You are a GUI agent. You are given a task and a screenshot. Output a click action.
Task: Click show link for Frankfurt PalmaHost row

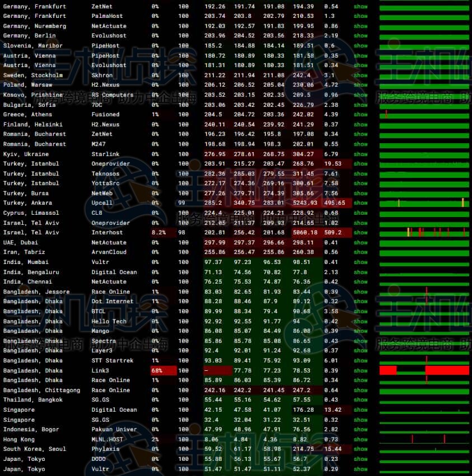(x=361, y=16)
